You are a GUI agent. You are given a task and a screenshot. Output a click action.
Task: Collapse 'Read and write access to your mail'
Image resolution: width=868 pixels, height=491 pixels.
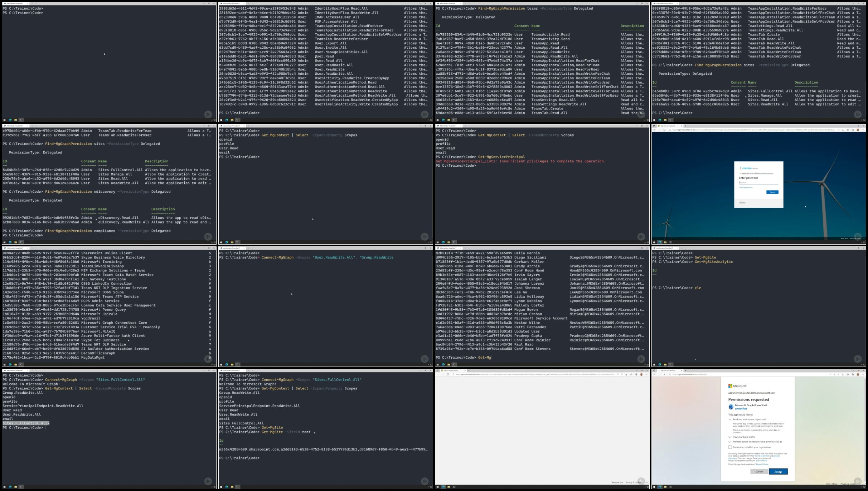tap(729, 419)
